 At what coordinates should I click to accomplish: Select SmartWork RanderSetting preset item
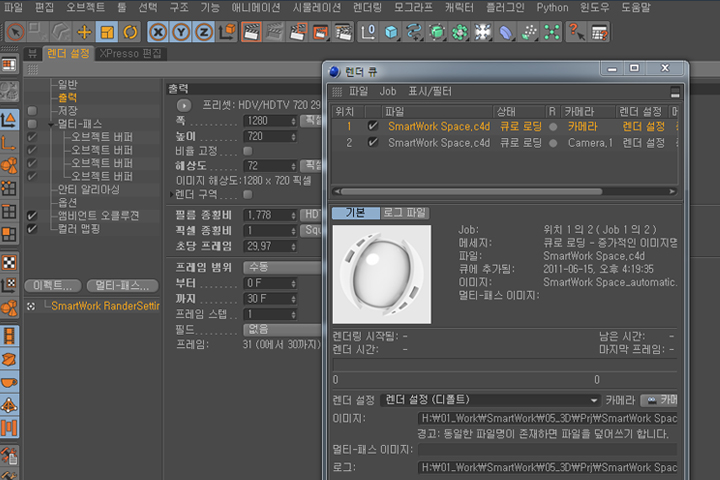(105, 306)
